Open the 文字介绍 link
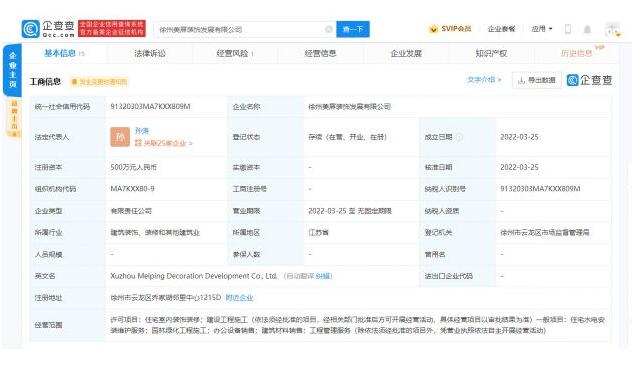The width and height of the screenshot is (635, 367). coord(484,80)
